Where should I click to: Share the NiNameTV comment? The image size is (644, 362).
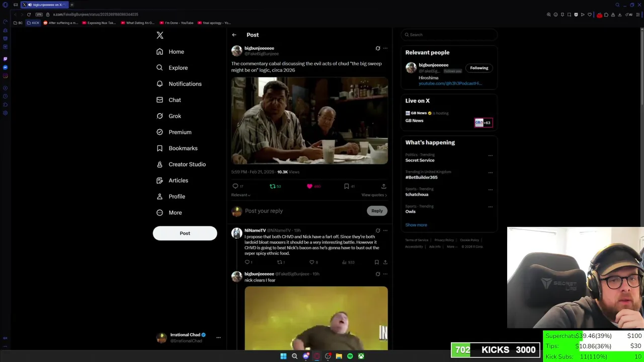(x=385, y=262)
